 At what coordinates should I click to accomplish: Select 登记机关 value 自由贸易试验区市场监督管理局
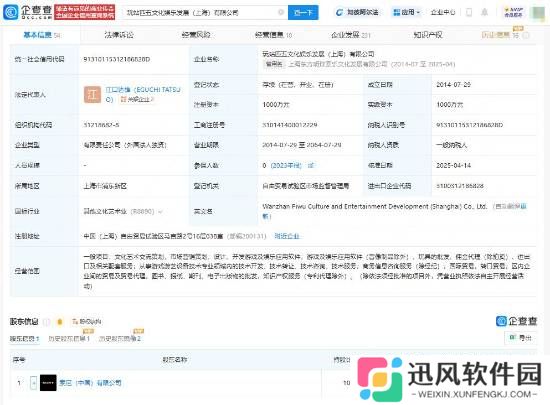click(306, 186)
